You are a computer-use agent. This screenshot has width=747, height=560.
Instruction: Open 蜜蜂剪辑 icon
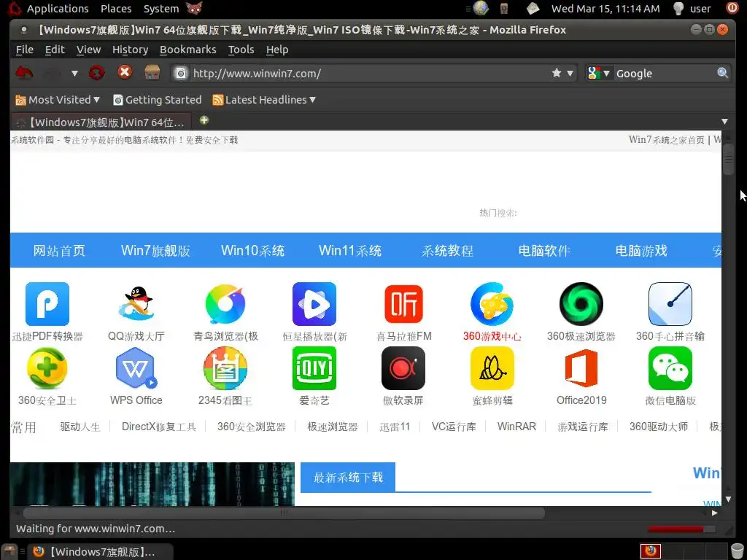[x=492, y=368]
